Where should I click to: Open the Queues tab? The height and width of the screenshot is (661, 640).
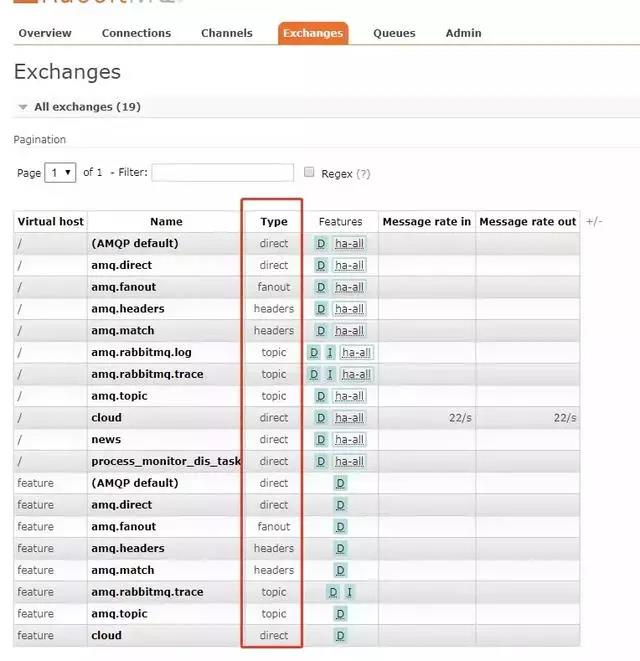pos(394,33)
